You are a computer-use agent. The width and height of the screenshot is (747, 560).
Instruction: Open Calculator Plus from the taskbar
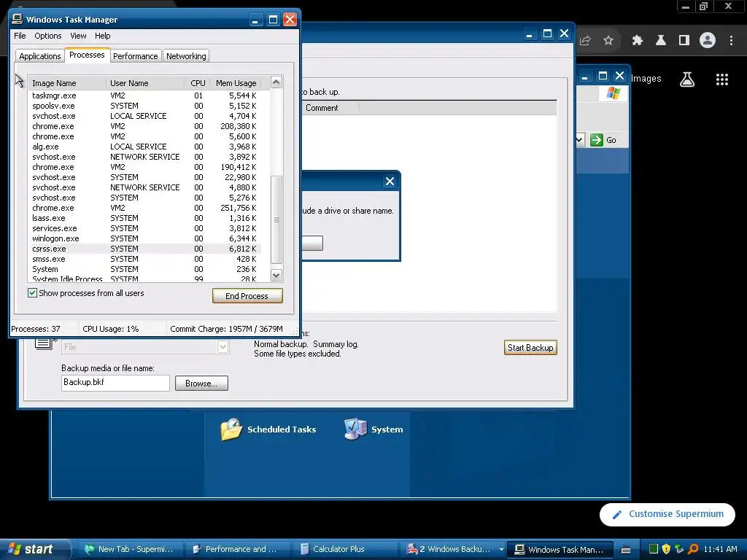pos(345,550)
